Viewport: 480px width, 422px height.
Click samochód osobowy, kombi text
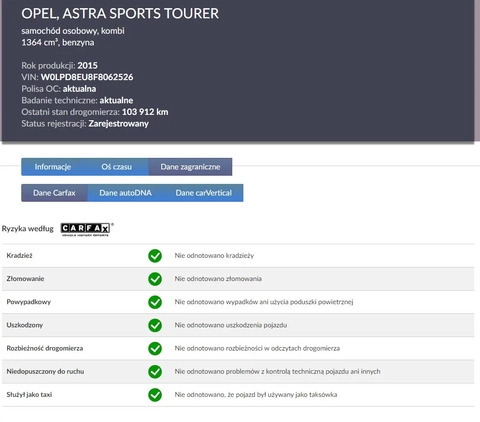[x=73, y=31]
